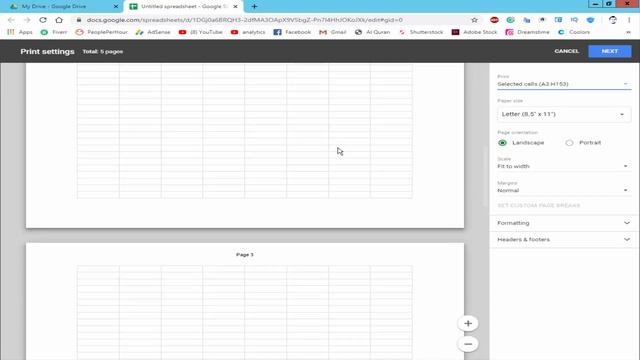
Task: Click Print settings heading
Action: pos(47,51)
